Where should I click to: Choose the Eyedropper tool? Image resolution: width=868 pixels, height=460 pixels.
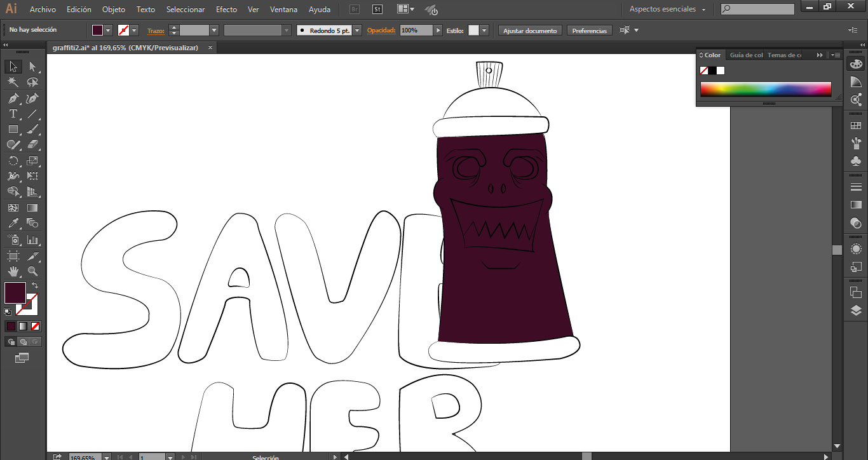click(13, 224)
